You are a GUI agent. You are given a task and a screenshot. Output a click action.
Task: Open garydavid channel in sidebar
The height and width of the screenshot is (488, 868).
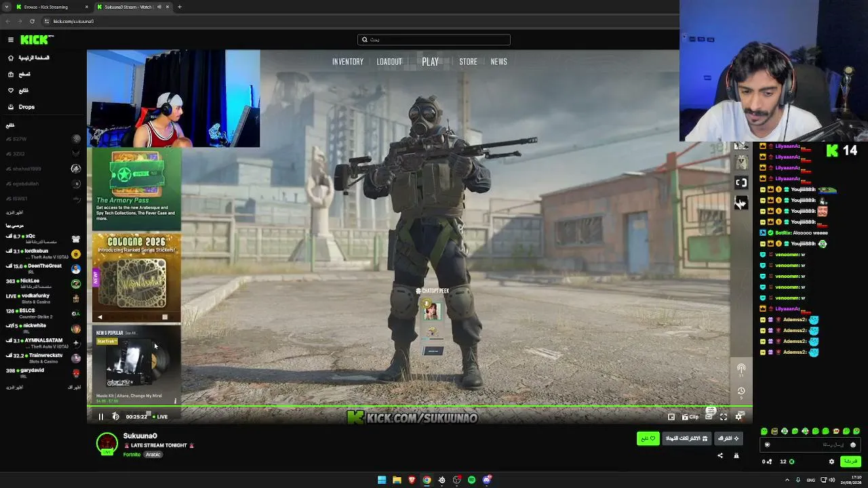(42, 373)
